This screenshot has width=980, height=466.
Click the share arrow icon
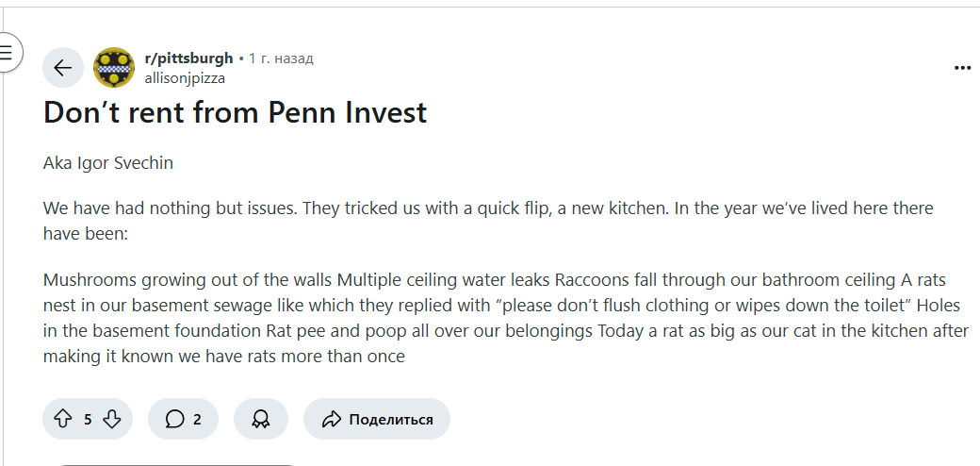pyautogui.click(x=331, y=419)
